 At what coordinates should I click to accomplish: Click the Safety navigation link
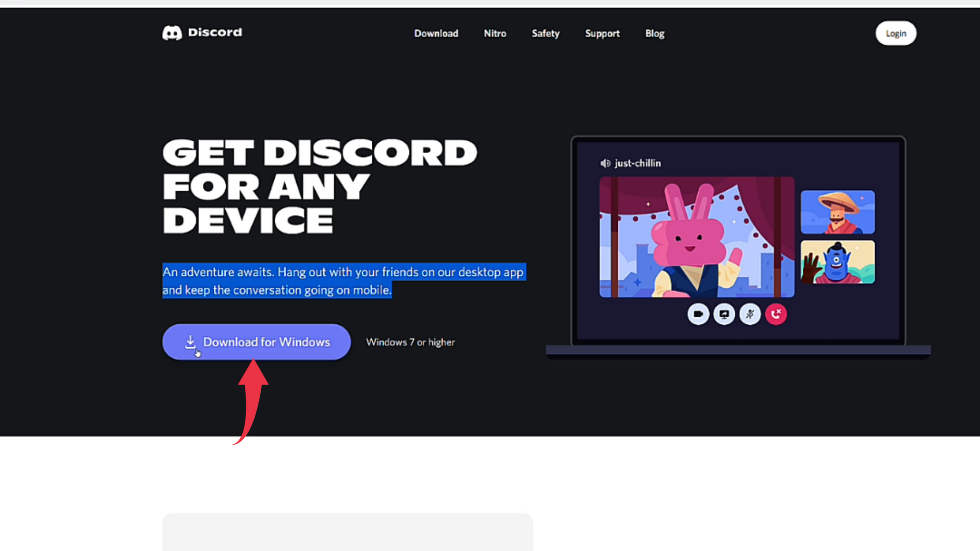[546, 33]
